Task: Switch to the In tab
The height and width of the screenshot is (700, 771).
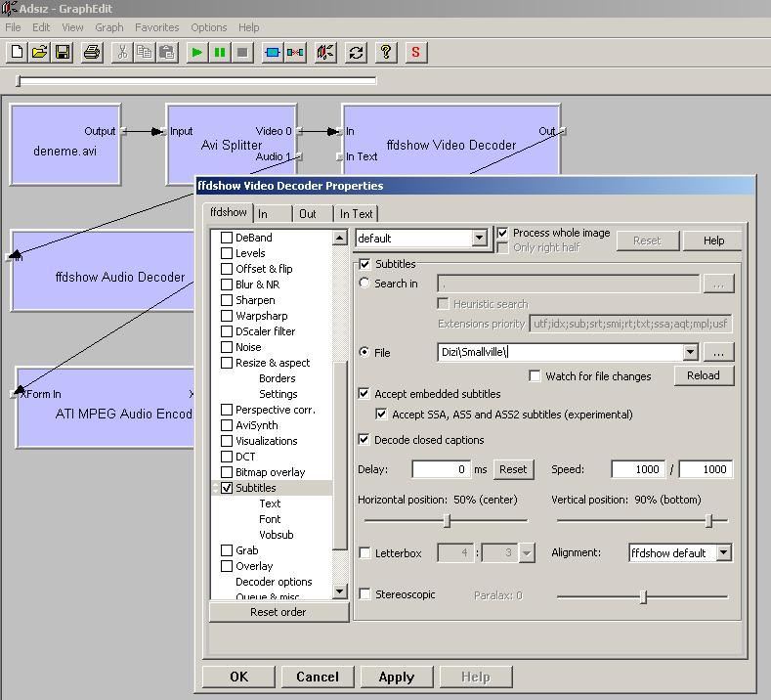Action: tap(272, 214)
